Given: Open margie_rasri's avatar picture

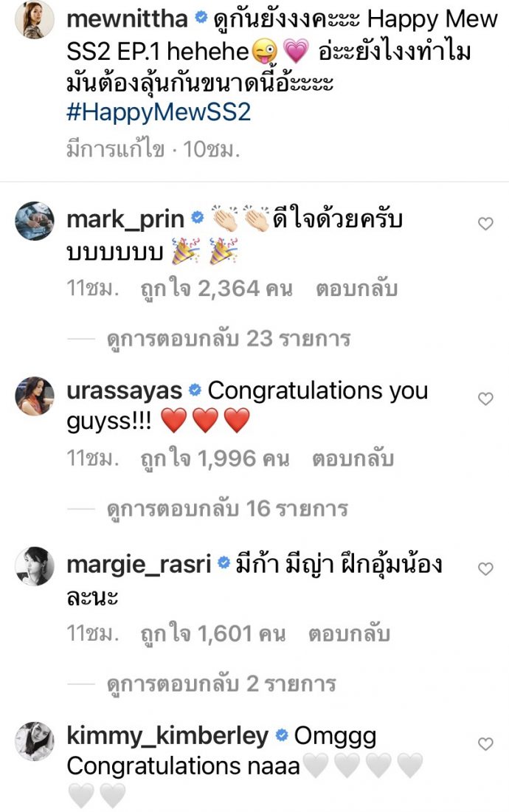Looking at the screenshot, I should [34, 566].
